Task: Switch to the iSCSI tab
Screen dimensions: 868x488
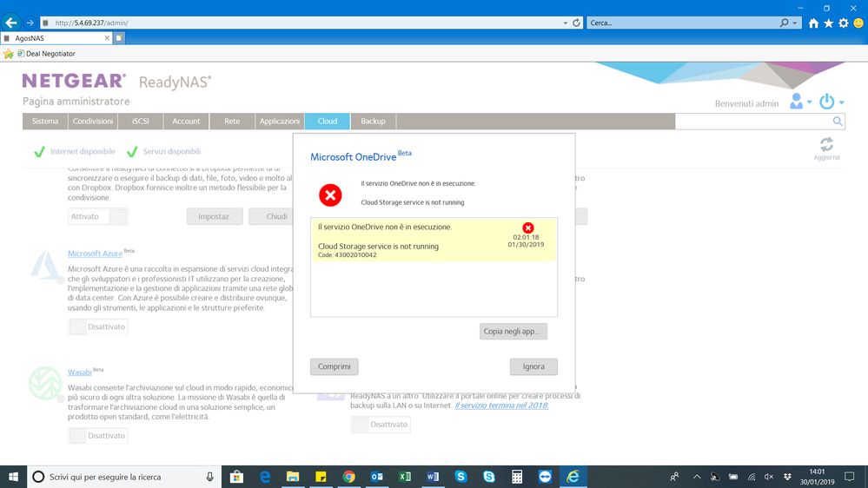Action: coord(141,122)
